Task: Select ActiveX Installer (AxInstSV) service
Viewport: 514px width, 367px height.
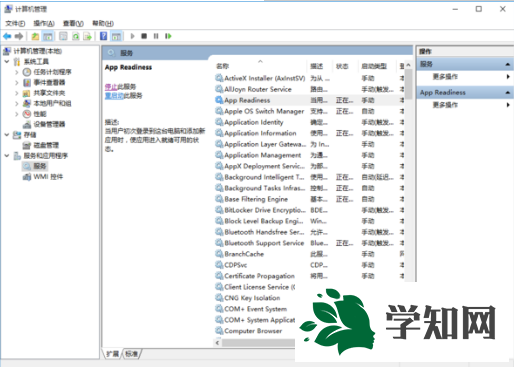Action: coord(309,78)
